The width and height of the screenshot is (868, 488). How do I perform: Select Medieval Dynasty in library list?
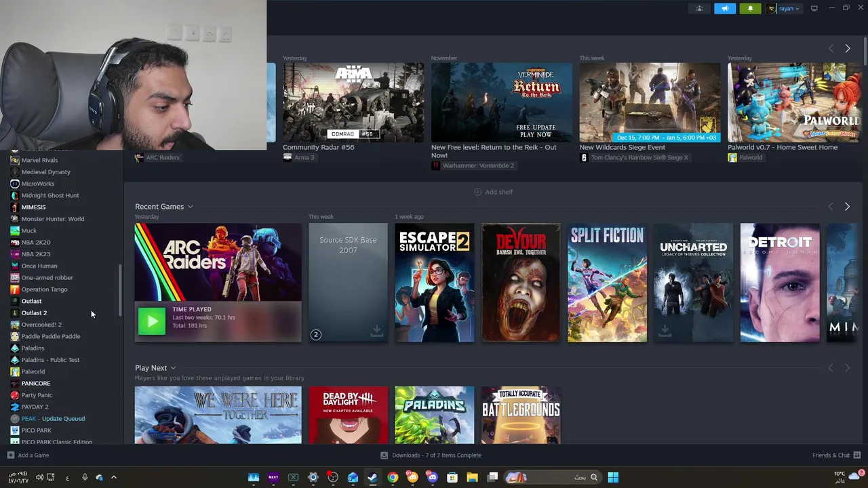tap(45, 171)
